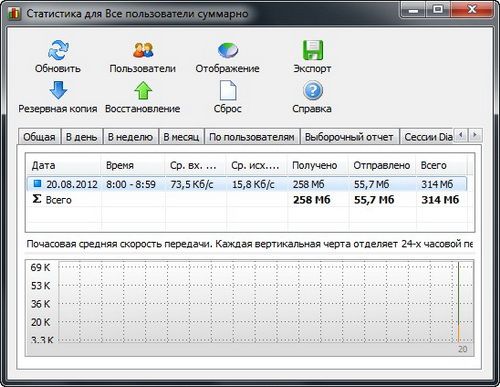Maximize the statistics window
Image resolution: width=500 pixels, height=387 pixels.
[x=438, y=11]
